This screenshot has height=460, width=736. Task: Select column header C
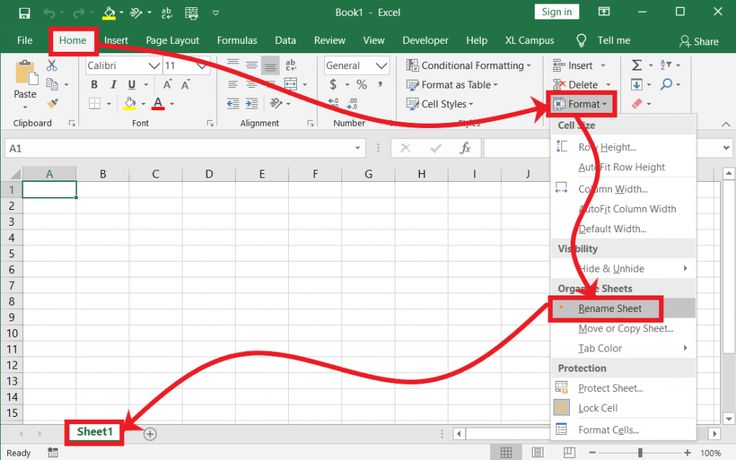(x=155, y=174)
